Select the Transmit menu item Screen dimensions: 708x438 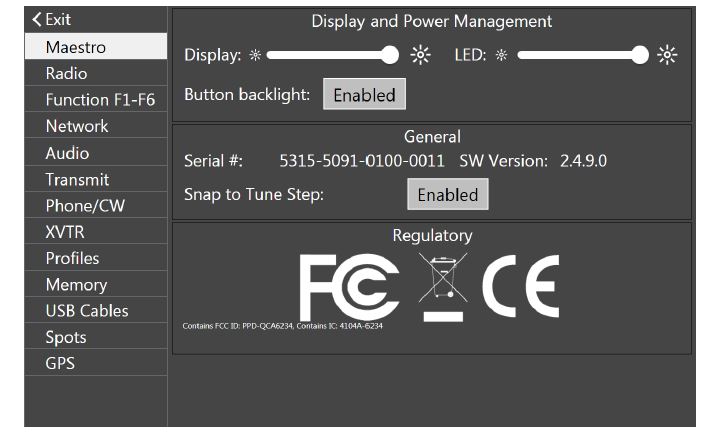[x=96, y=179]
